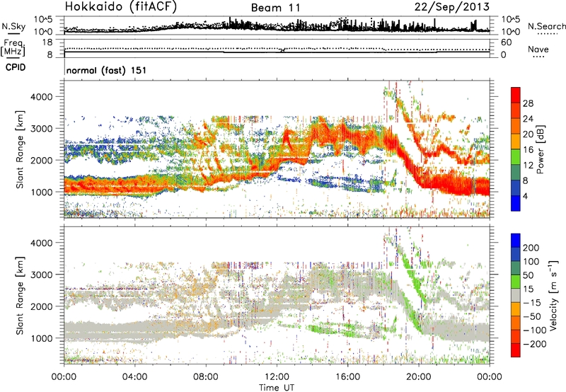The image size is (566, 392).
Task: Select the "Beam 11" header text
Action: point(276,8)
